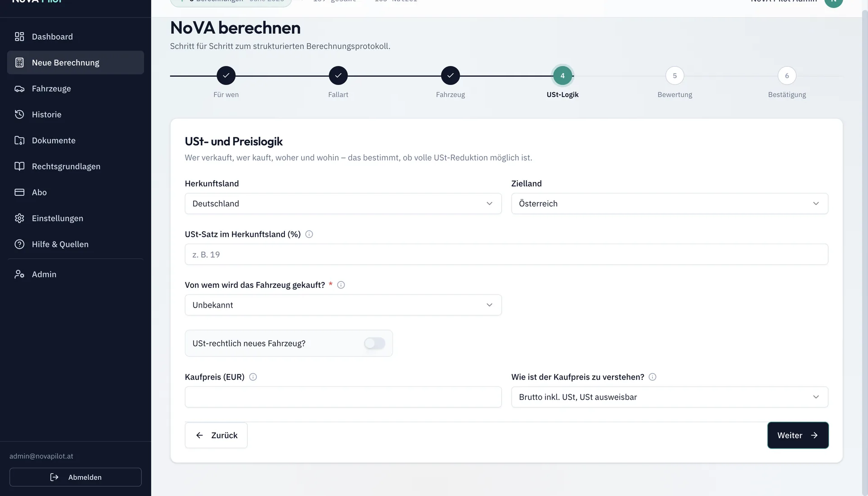Click the Abmelden button
The width and height of the screenshot is (868, 496).
click(75, 477)
